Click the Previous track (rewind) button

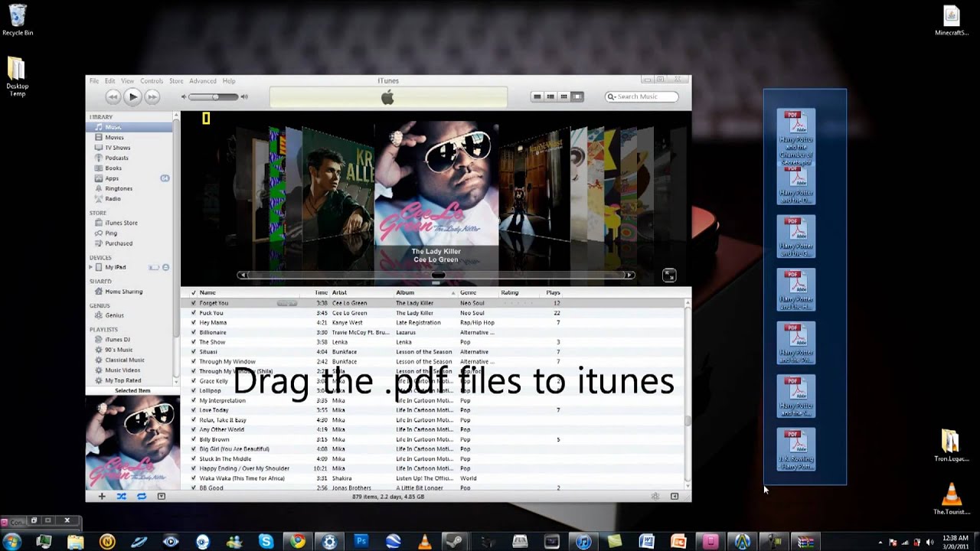click(113, 96)
